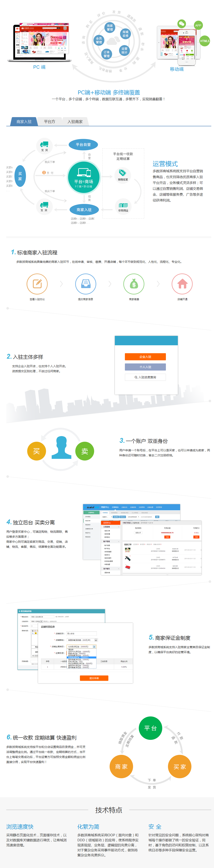Click the merchant payment money bag icon

click(x=134, y=284)
